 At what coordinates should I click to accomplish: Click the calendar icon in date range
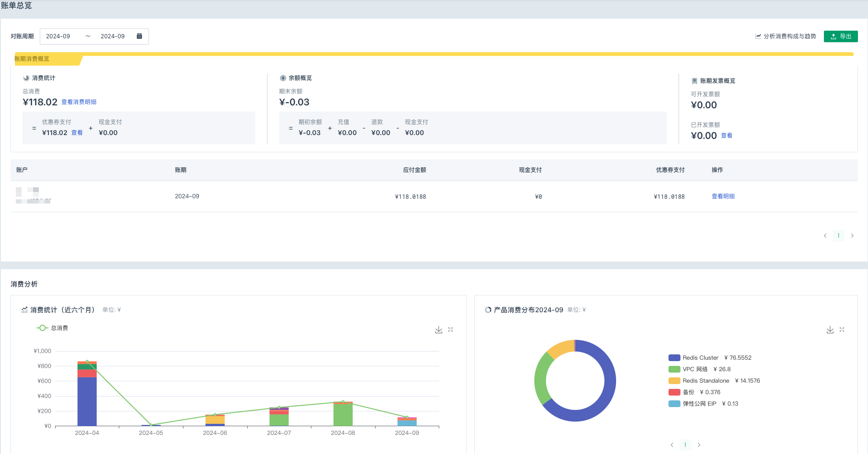(x=139, y=36)
